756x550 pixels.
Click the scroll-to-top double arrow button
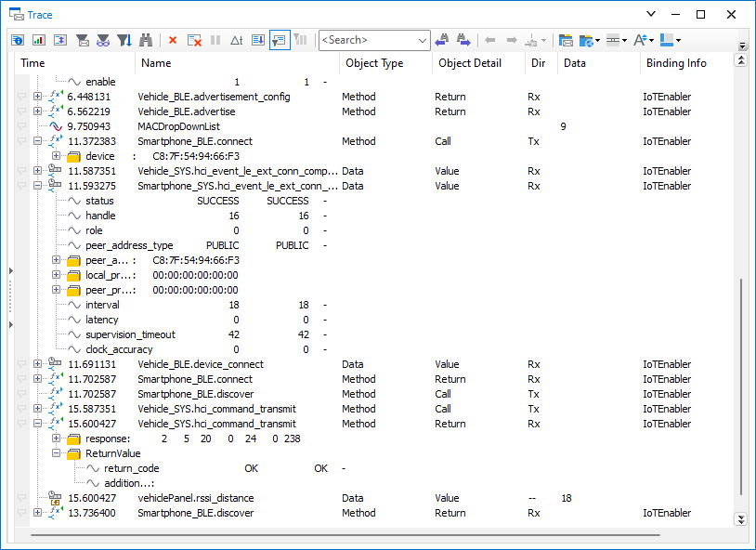(741, 60)
